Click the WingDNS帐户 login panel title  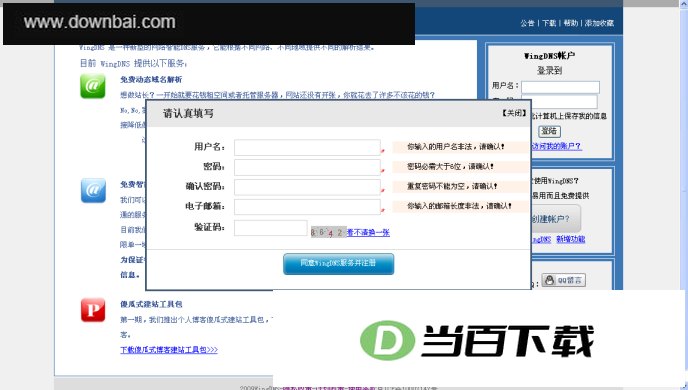[549, 56]
